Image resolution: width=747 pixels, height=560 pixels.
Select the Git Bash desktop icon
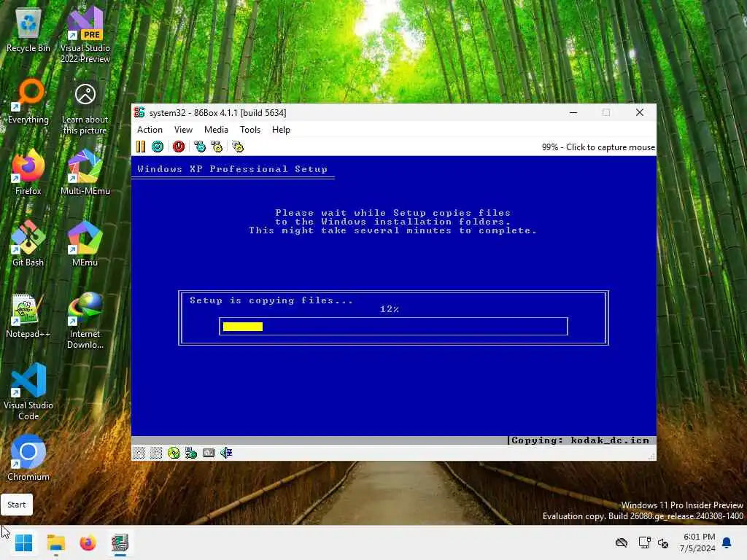point(28,244)
